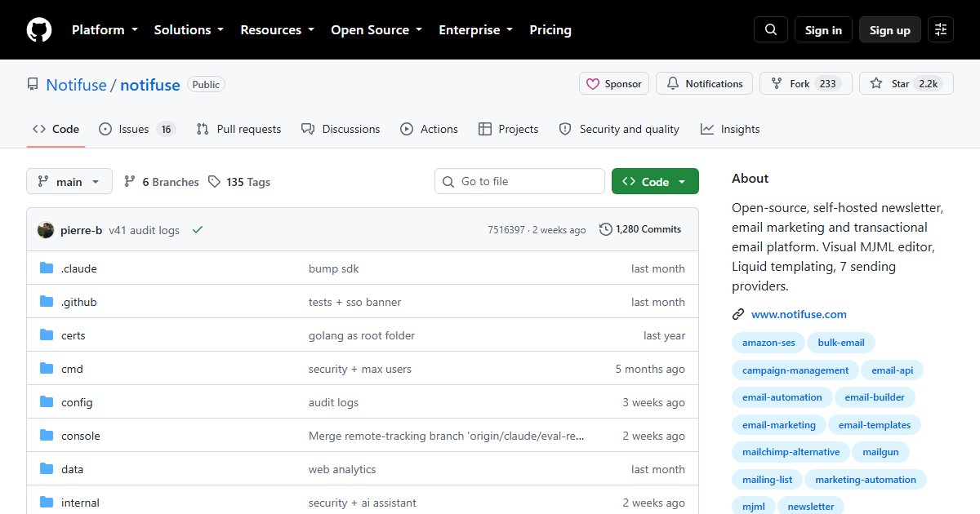Open the certs folder icon
Screen dimensions: 980x514
click(x=47, y=335)
